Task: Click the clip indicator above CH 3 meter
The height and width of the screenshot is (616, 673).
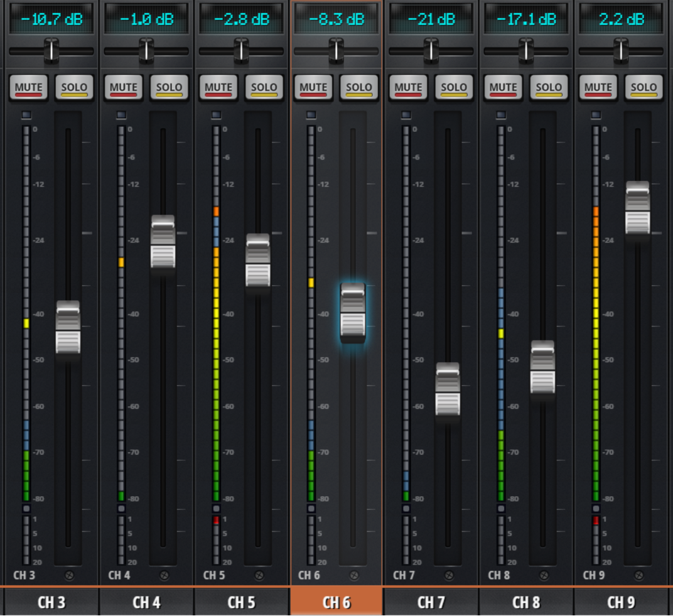Action: 26,115
